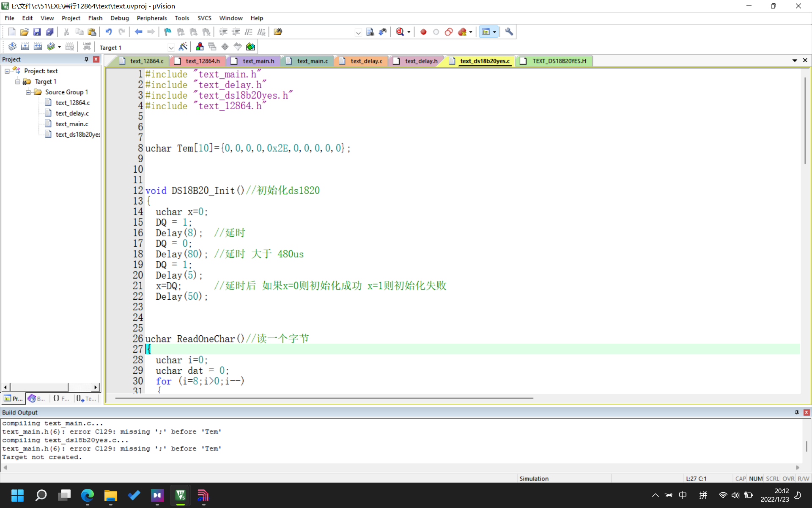Open File Explorer from the taskbar

[x=110, y=495]
